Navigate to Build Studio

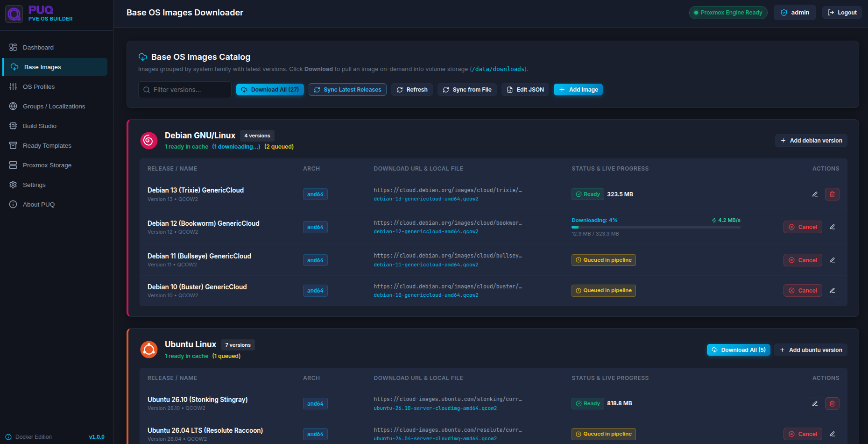pyautogui.click(x=55, y=126)
